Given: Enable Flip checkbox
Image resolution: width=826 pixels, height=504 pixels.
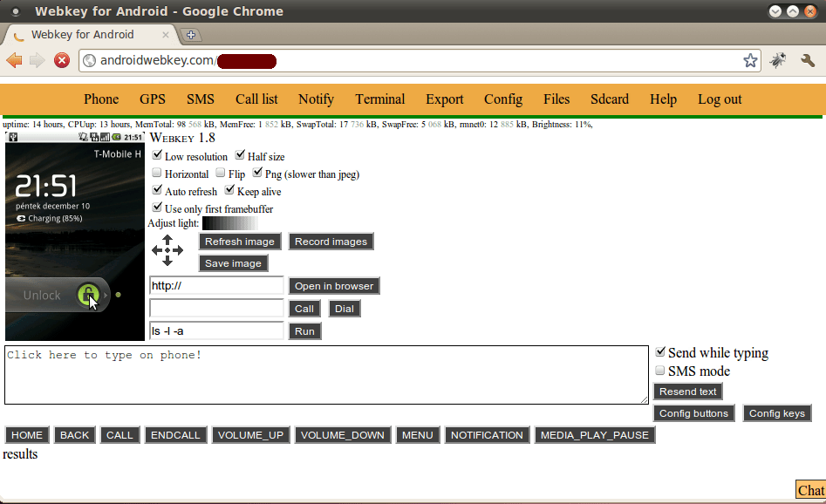Looking at the screenshot, I should 220,173.
